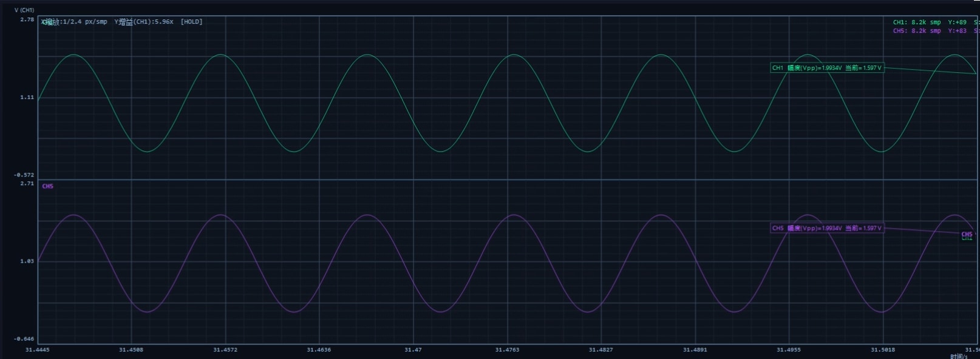Click the 1.11 voltage axis value
The height and width of the screenshot is (359, 980).
pos(27,97)
